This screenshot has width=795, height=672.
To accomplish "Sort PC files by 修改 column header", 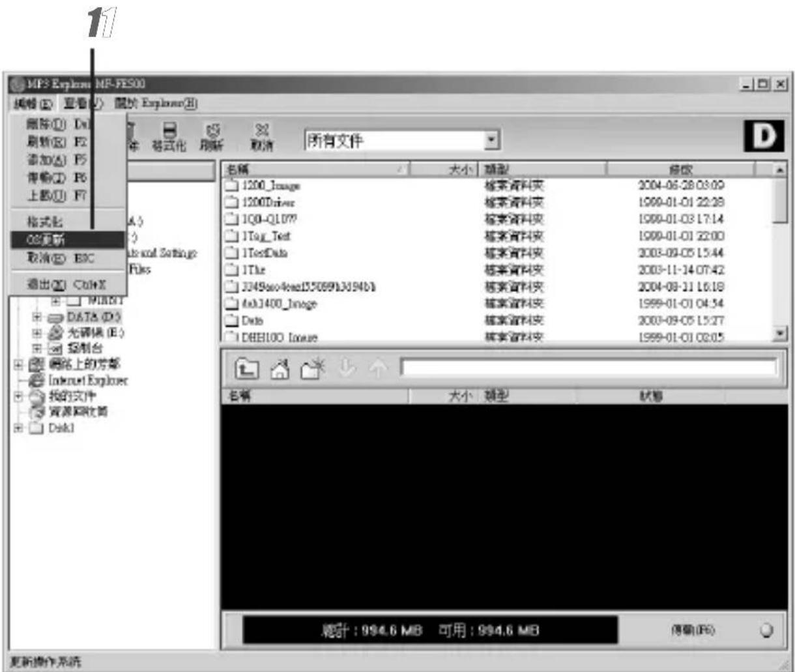I will coord(680,169).
